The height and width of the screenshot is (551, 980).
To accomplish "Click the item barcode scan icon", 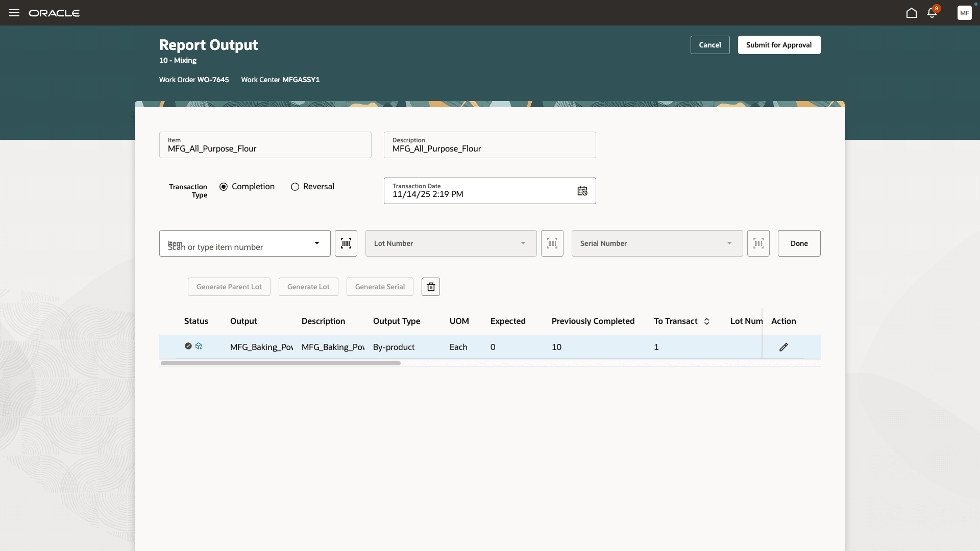I will click(x=346, y=243).
